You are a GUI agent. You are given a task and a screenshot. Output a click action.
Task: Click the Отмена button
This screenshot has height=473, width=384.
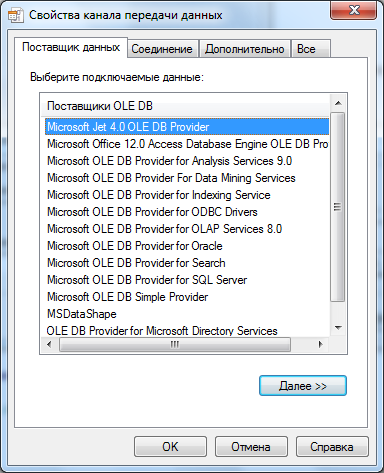coord(251,447)
